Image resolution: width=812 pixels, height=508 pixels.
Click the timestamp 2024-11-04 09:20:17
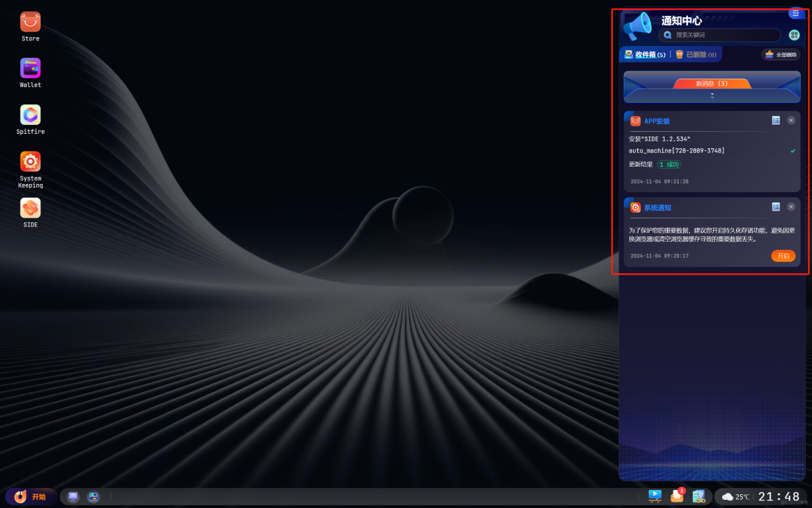click(x=659, y=255)
